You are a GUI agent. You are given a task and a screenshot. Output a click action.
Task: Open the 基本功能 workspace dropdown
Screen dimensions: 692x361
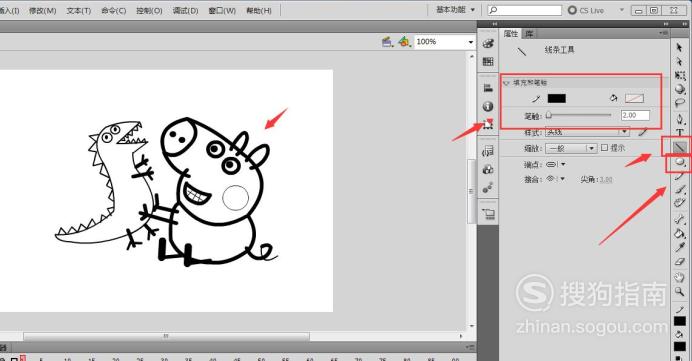click(x=455, y=10)
